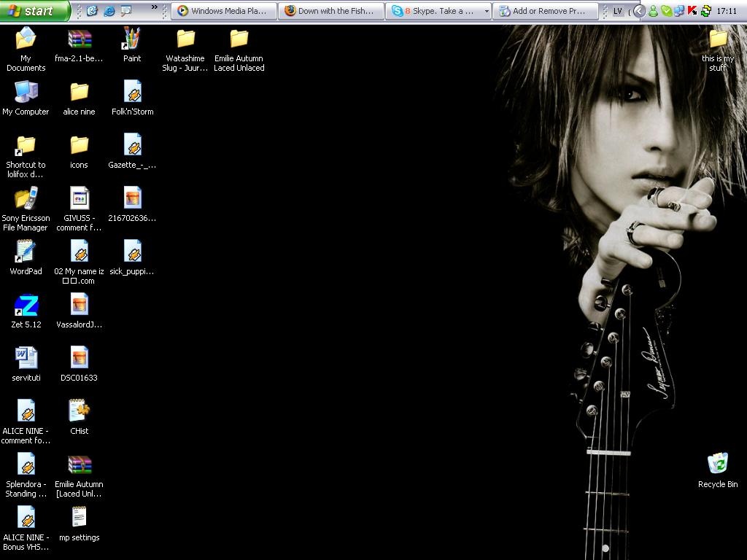Click the Kaspersky antivirus tray icon
This screenshot has height=560, width=747.
(692, 11)
